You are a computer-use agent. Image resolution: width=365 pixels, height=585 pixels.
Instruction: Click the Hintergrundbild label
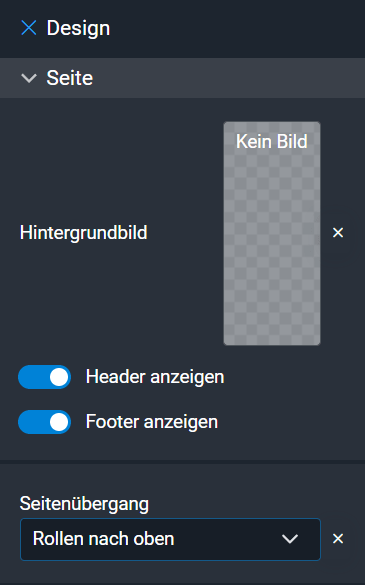point(84,232)
